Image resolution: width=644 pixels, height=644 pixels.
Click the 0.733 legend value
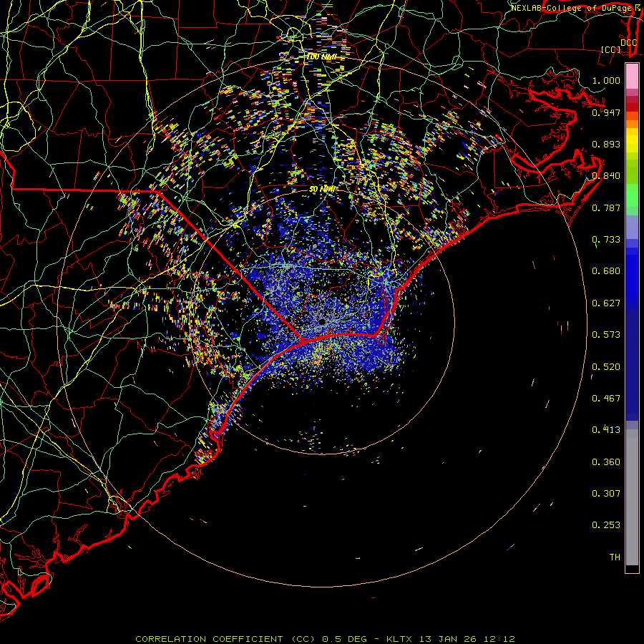[x=606, y=240]
